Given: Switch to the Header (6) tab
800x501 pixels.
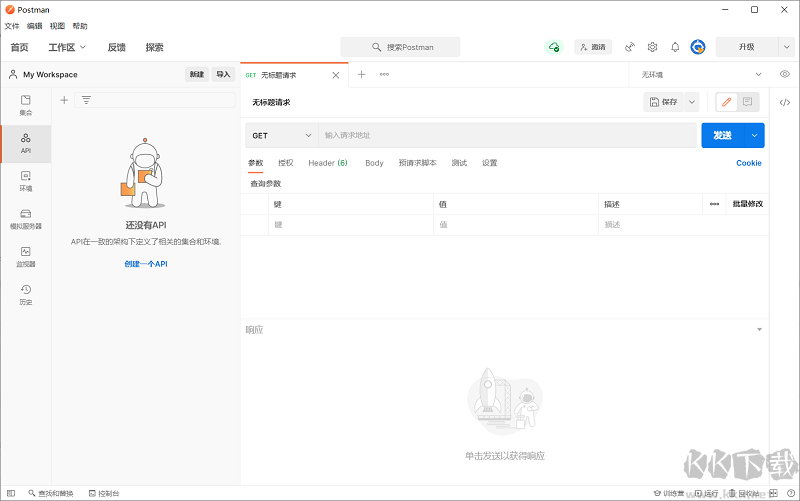Looking at the screenshot, I should [x=328, y=163].
